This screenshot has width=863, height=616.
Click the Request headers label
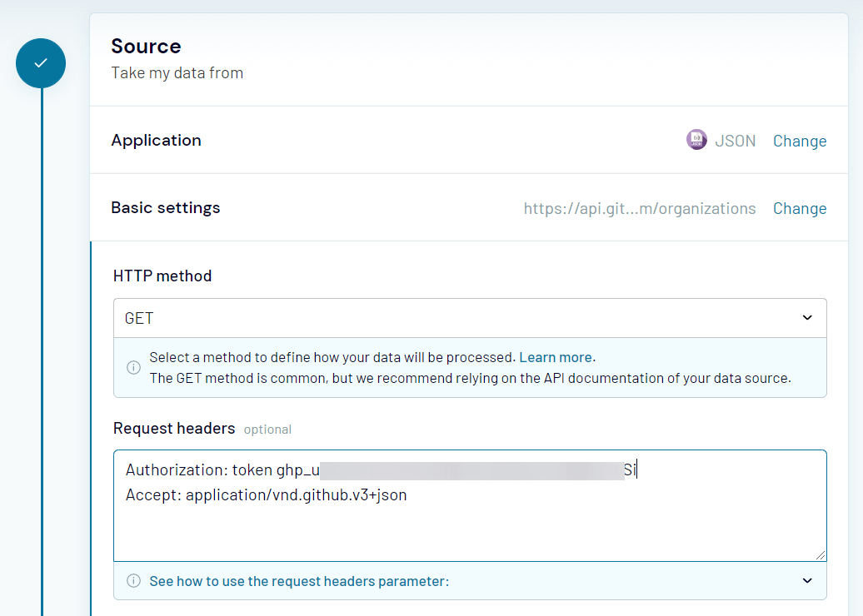click(173, 428)
